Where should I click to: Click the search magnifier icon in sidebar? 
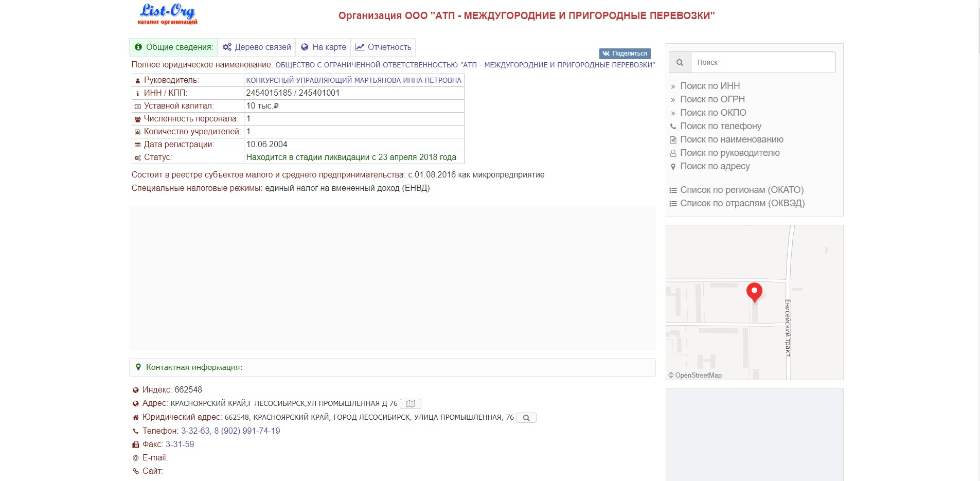(680, 62)
